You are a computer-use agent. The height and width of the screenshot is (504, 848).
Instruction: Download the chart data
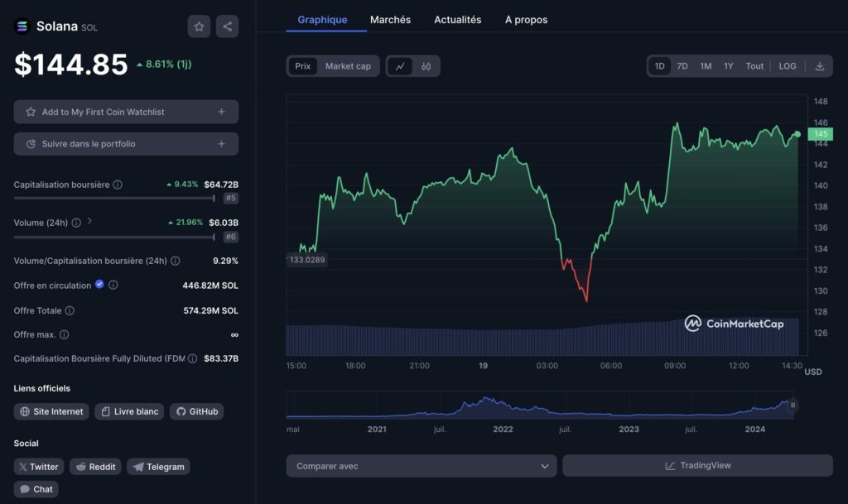[820, 66]
